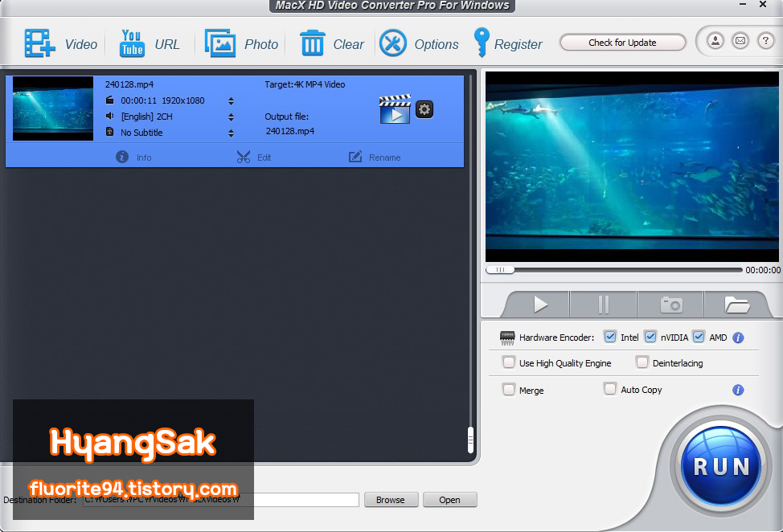Click the video preview display

(x=632, y=166)
